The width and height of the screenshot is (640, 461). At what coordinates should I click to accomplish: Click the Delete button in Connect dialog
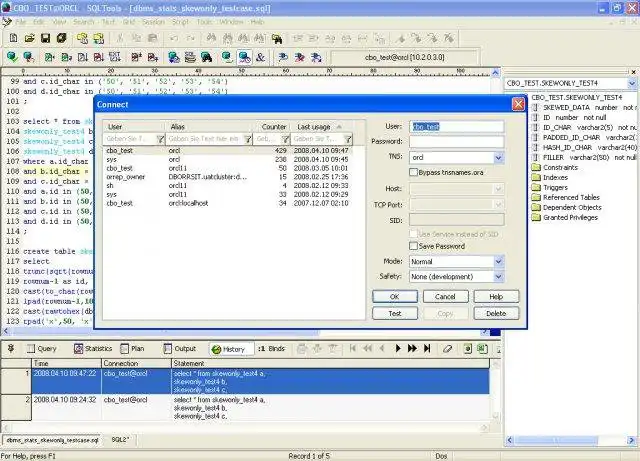click(496, 313)
